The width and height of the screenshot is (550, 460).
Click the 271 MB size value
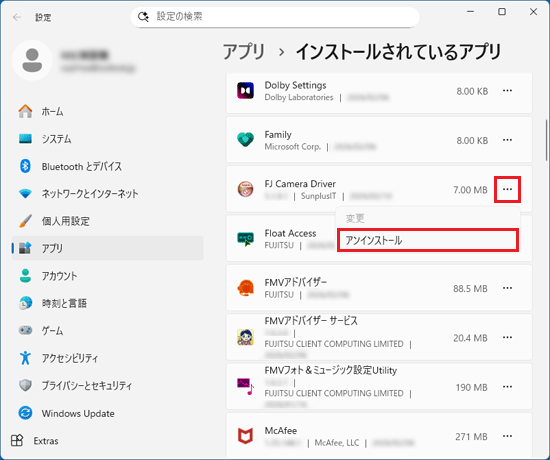(x=471, y=437)
